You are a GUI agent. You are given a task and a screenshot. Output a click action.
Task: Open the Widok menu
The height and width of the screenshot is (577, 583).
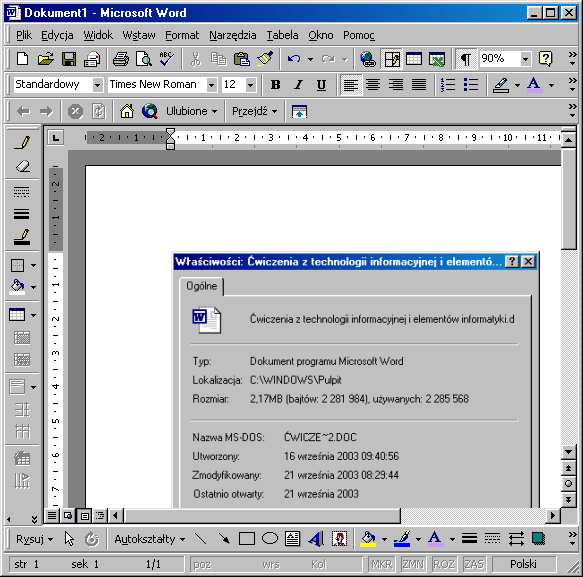tap(98, 35)
